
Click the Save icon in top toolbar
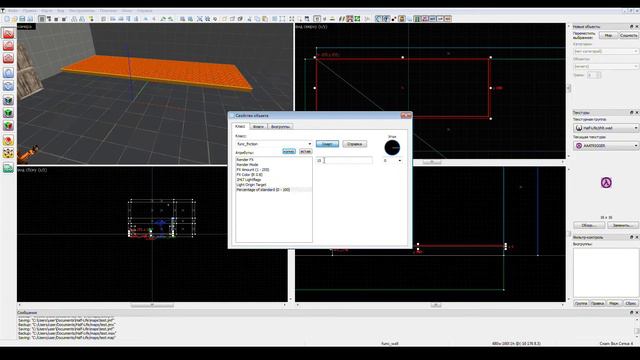coord(22,19)
